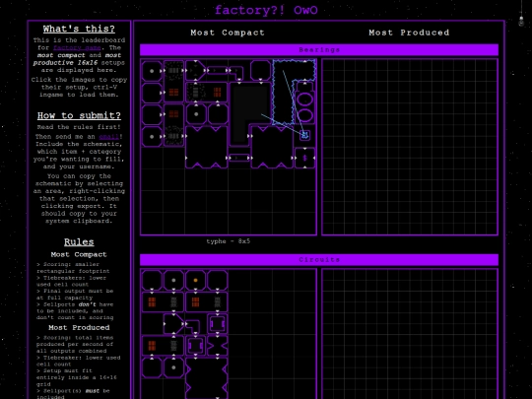Click the "Most Produced" rules subheading in sidebar
This screenshot has height=399, width=532.
pos(79,328)
